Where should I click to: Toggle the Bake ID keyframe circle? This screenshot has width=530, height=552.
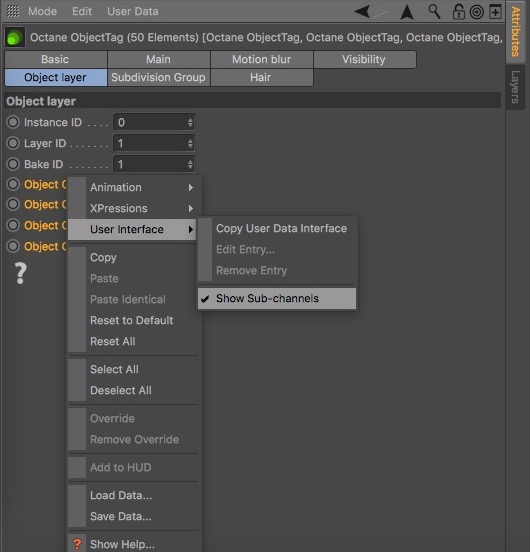click(13, 164)
